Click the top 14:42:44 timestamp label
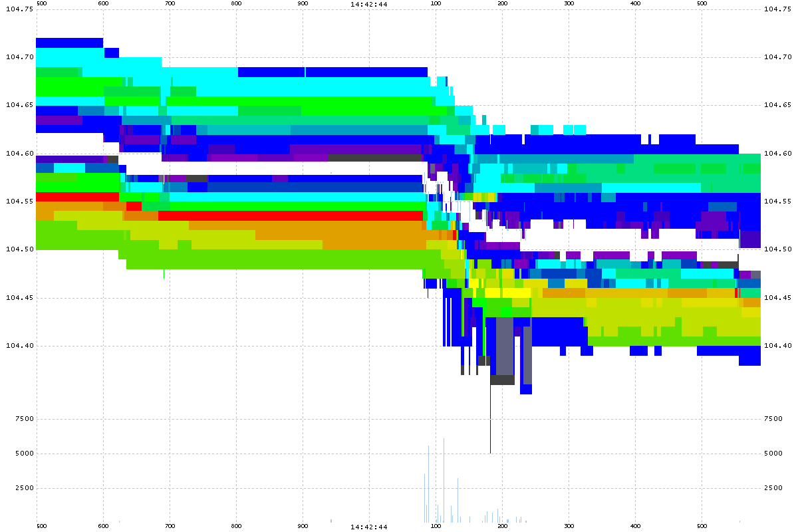The image size is (798, 532). click(369, 4)
